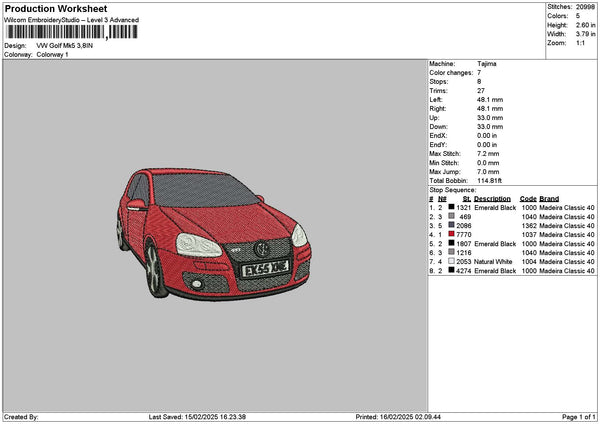Click "Emerald Black" in the 4274 row
The width and height of the screenshot is (600, 424).
[495, 271]
